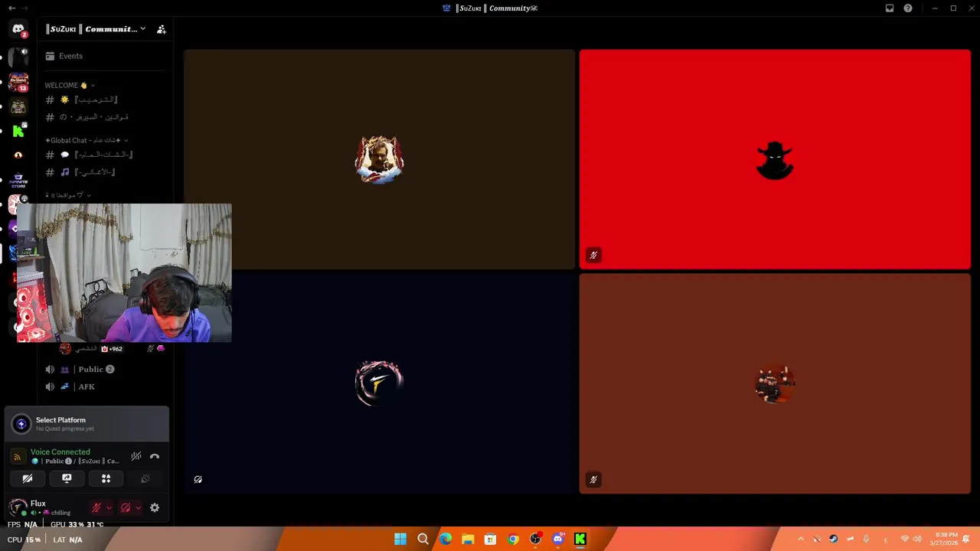Open the tray volume control
This screenshot has width=980, height=551.
pos(917,540)
